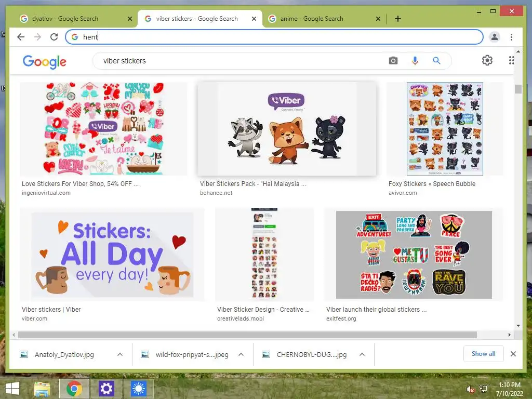Click the raccoon, fox and panther thumbnail
Screen dimensions: 532x399
287,129
